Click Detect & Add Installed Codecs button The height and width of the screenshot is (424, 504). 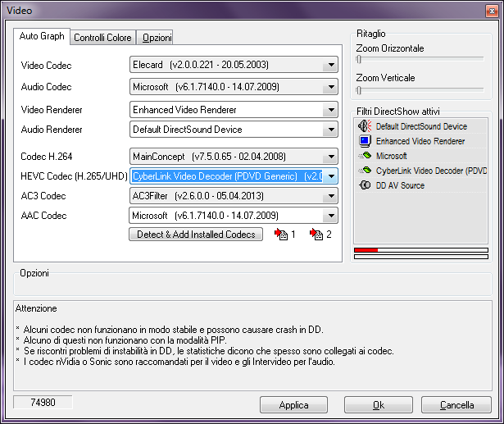pos(196,235)
